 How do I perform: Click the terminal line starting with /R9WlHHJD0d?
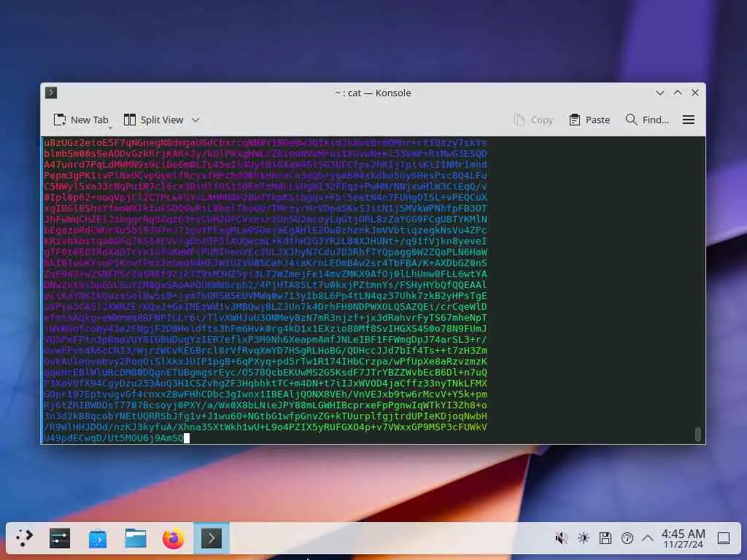[266, 427]
